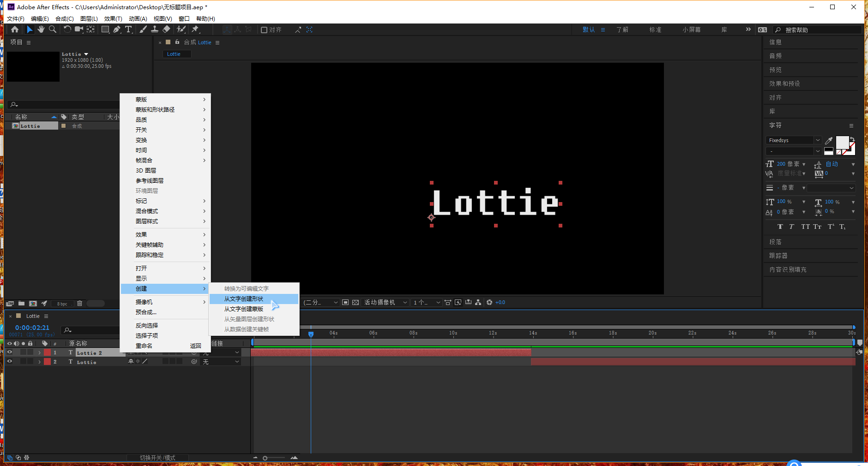Enable the 对齐 snapping checkbox

(x=264, y=30)
